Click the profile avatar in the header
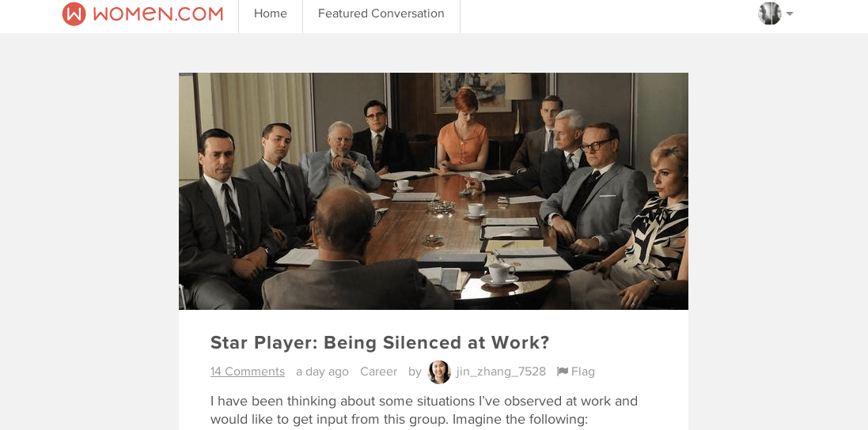 click(769, 13)
